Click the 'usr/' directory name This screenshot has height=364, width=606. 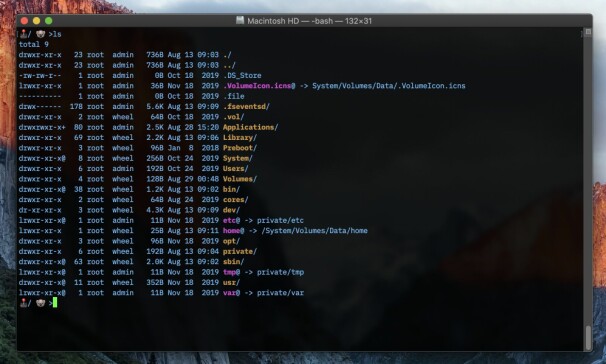click(x=232, y=282)
